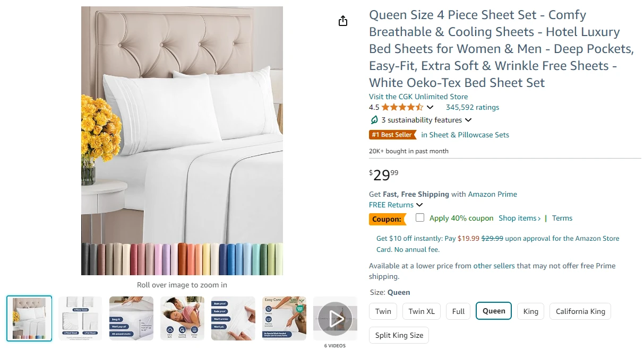The image size is (644, 350).
Task: Click the orange Coupon badge
Action: pyautogui.click(x=387, y=219)
